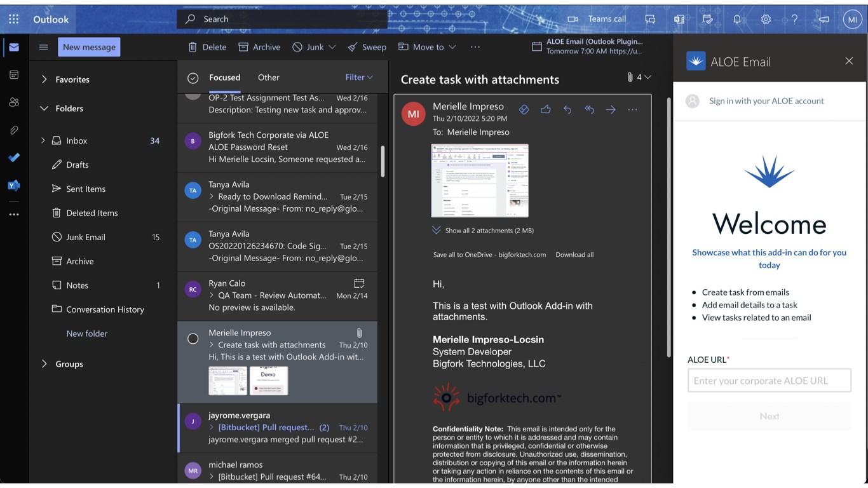
Task: Switch to the Other tab
Action: (268, 78)
